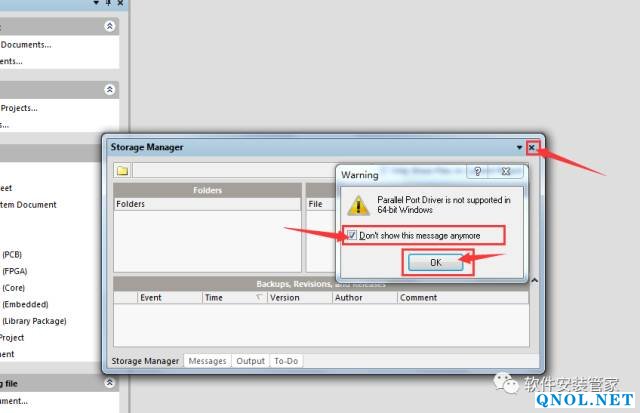This screenshot has height=413, width=640.
Task: Open the Storage Manager panel dropdown arrow
Action: coord(519,148)
